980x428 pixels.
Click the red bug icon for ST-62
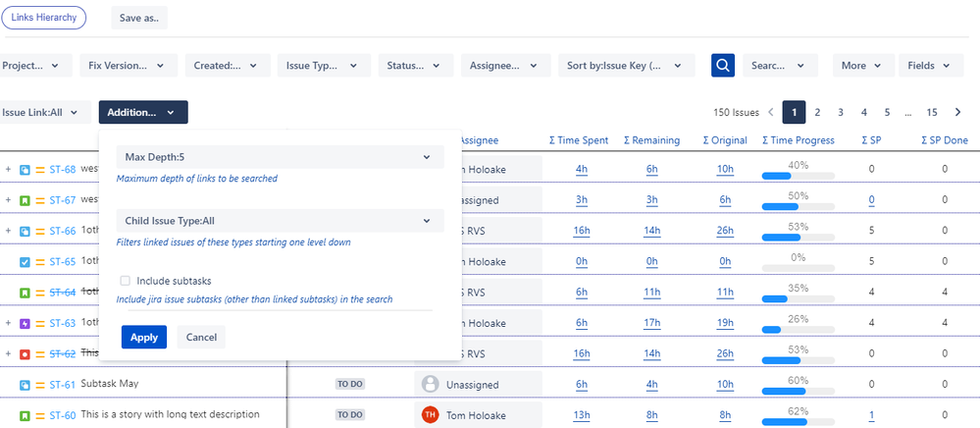pyautogui.click(x=26, y=353)
